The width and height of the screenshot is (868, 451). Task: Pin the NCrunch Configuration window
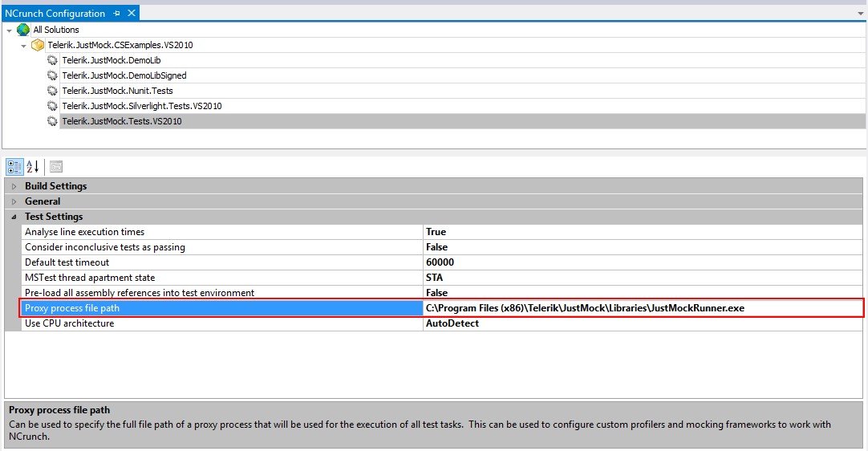point(116,14)
